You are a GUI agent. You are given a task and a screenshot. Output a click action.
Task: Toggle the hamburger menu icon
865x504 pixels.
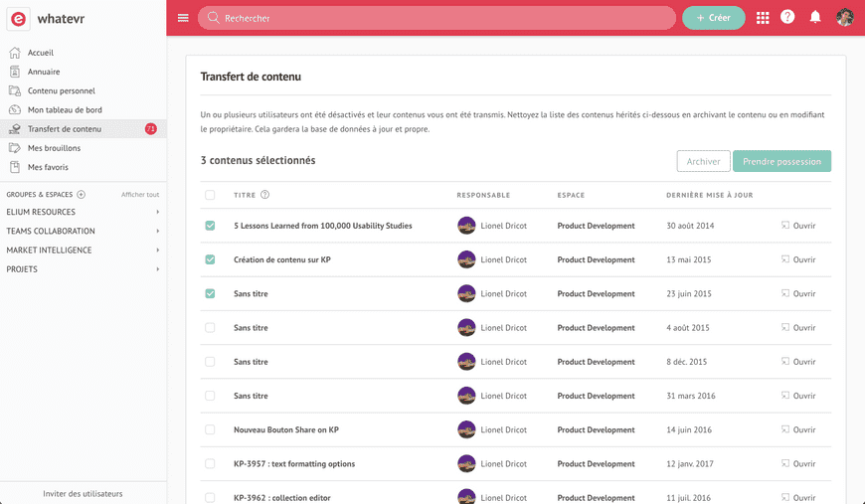[183, 18]
